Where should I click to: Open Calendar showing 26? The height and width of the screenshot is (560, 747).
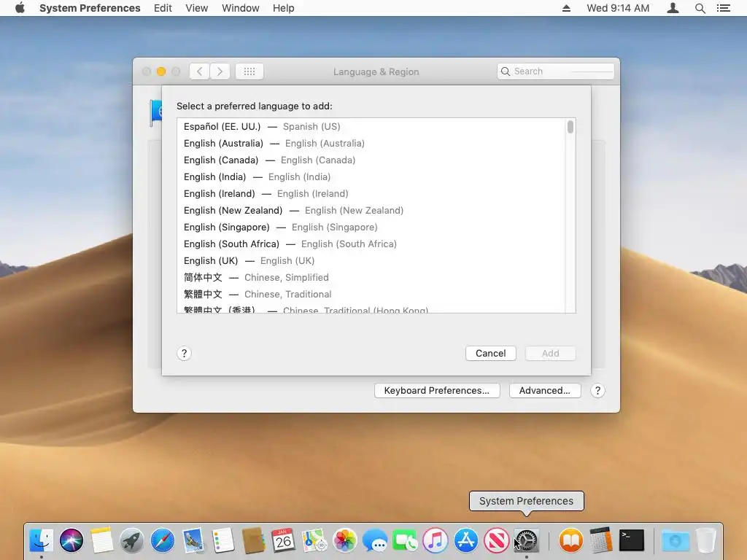pos(284,540)
